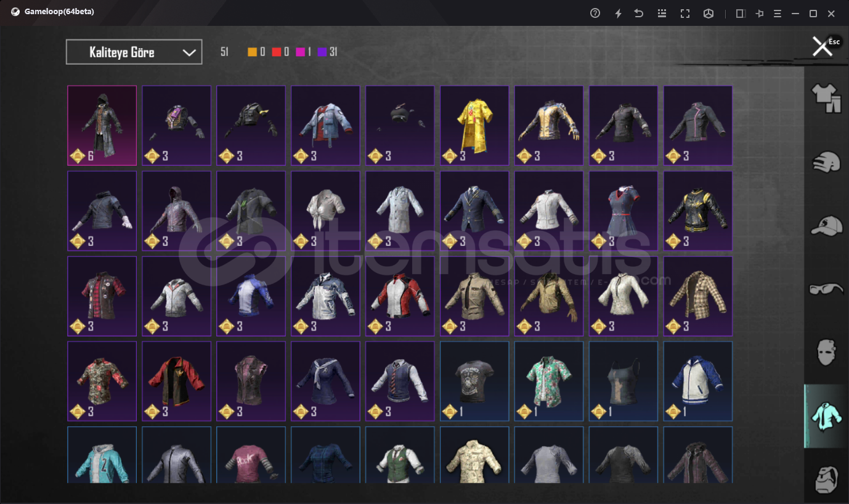Select the grey shirt with green accent

(251, 211)
